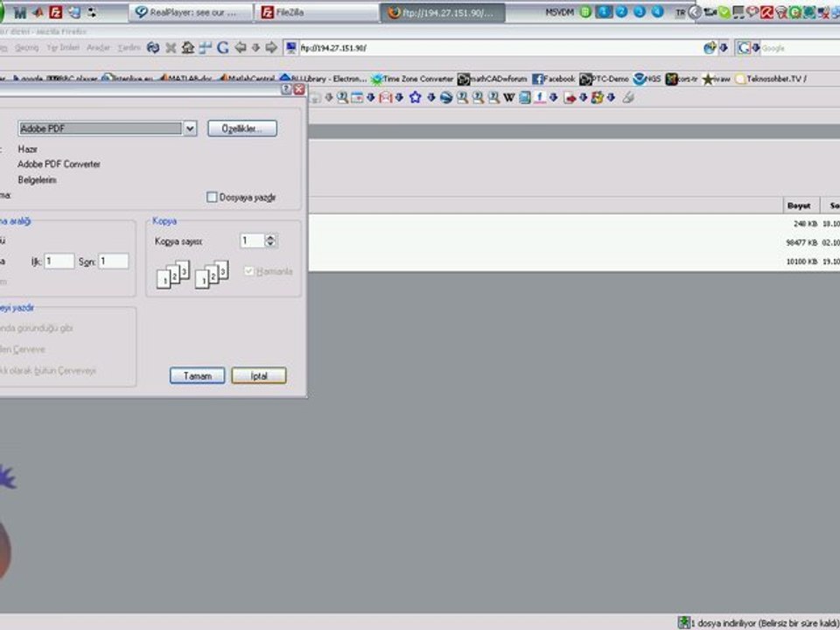Launch MATLAB from quick launch icon
The height and width of the screenshot is (630, 840).
point(38,11)
